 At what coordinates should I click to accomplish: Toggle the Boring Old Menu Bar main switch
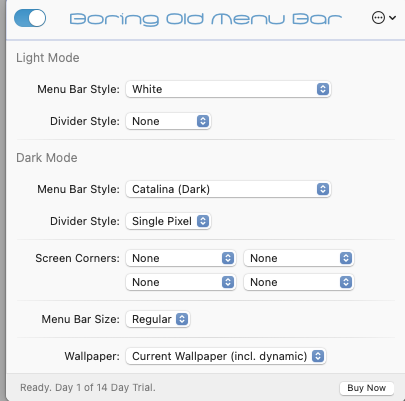[x=30, y=18]
